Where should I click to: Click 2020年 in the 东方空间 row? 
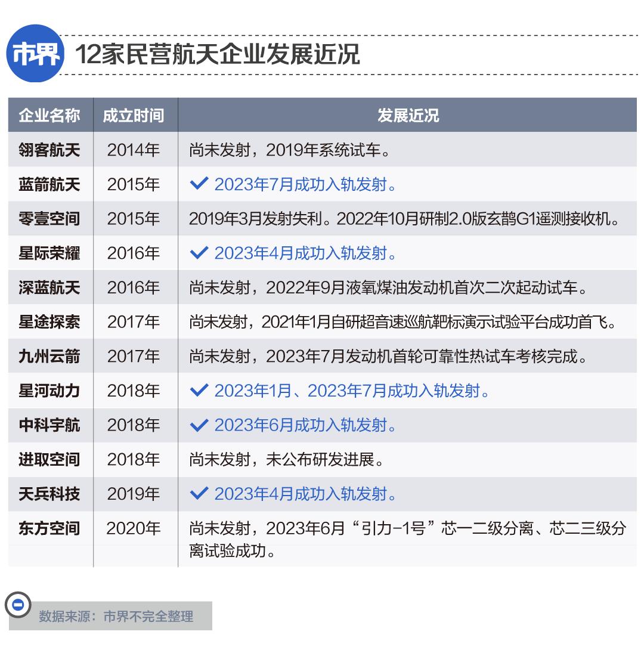134,528
